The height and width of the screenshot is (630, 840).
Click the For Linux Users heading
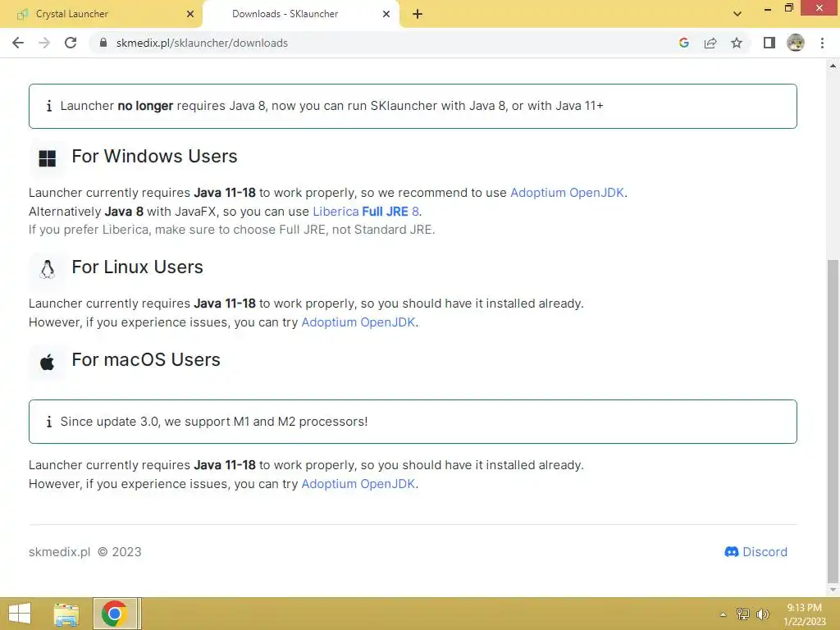pyautogui.click(x=137, y=267)
